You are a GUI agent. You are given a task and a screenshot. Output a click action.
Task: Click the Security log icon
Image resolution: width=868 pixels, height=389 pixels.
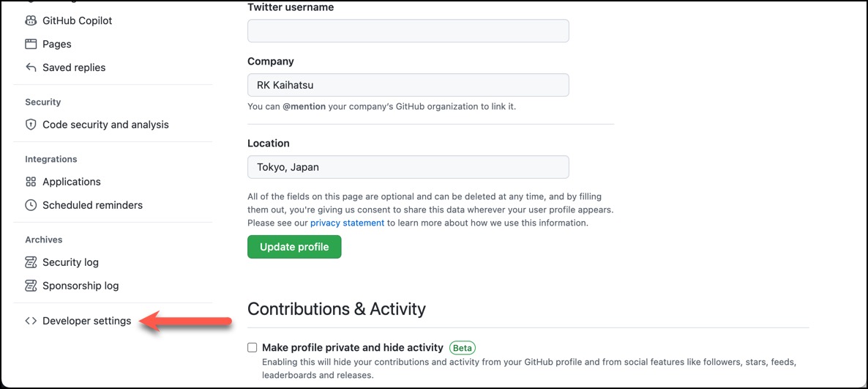(x=31, y=262)
